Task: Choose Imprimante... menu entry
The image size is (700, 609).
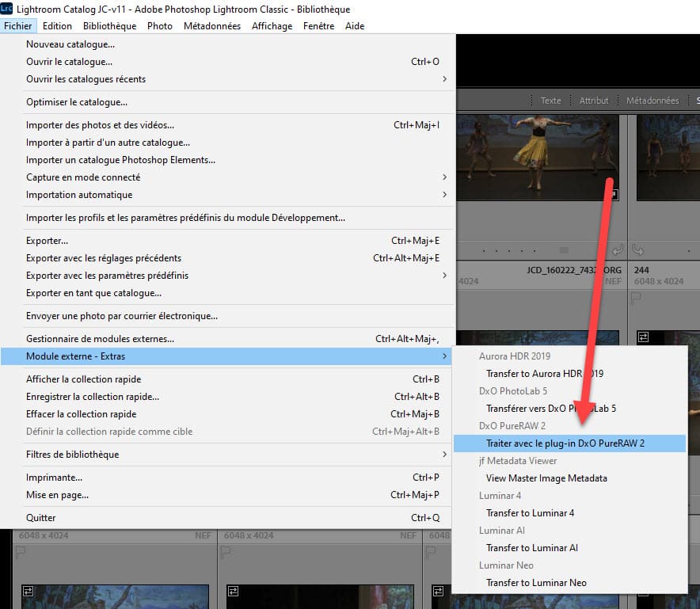Action: coord(228,478)
